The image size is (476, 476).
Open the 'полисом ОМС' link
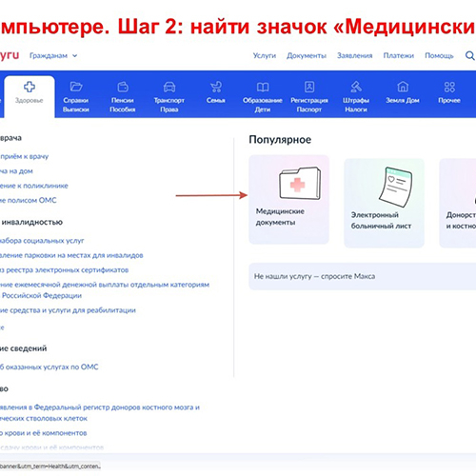[x=29, y=200]
